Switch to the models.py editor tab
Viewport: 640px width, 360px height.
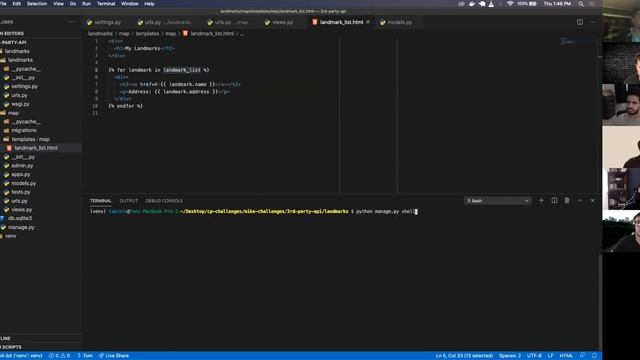tap(399, 22)
